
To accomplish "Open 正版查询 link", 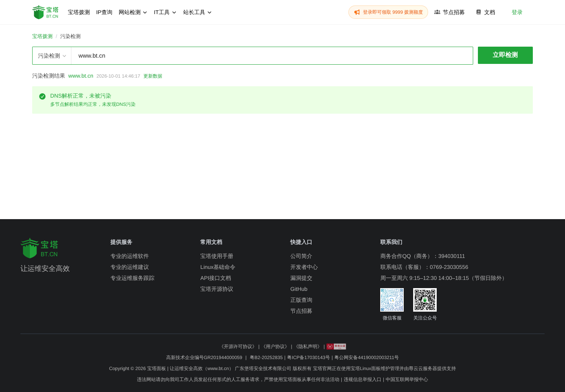I will click(301, 300).
